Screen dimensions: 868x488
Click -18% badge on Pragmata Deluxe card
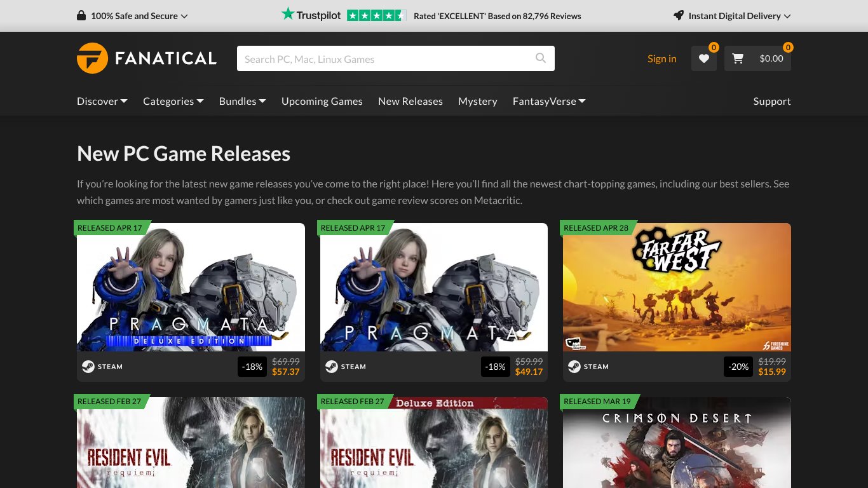(252, 367)
